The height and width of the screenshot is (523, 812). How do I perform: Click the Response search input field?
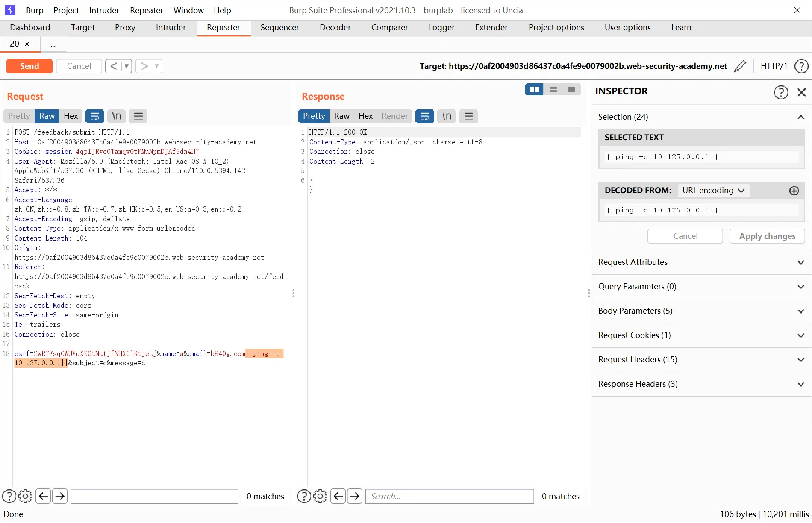click(x=450, y=496)
